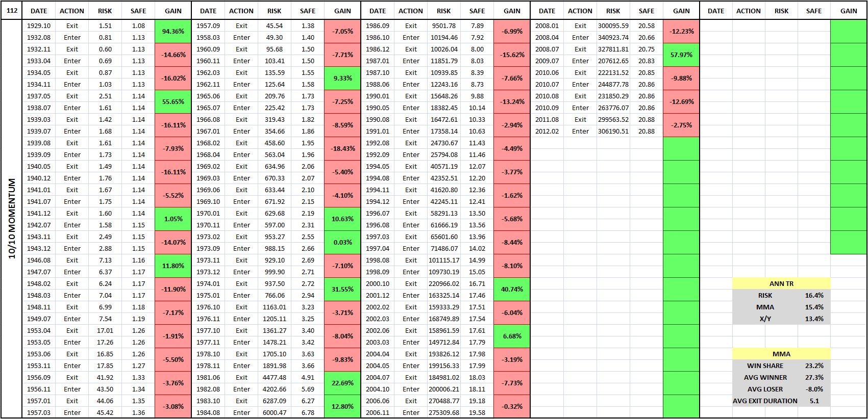The image size is (868, 419).
Task: Click the 11.80% gain cell
Action: pos(173,266)
